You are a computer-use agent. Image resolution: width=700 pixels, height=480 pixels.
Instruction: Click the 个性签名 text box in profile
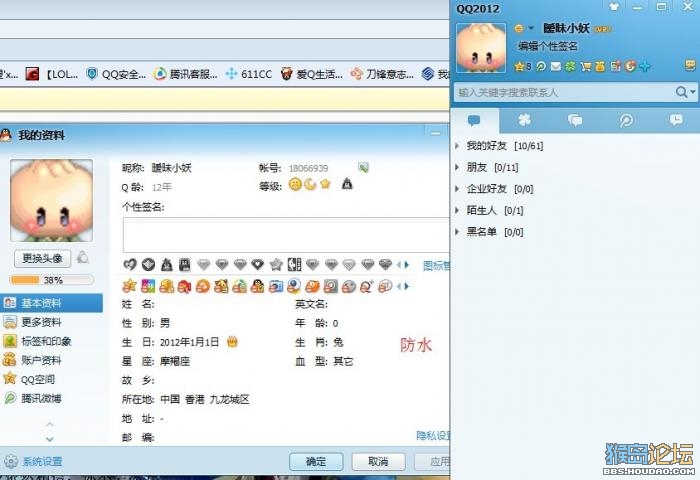[286, 235]
